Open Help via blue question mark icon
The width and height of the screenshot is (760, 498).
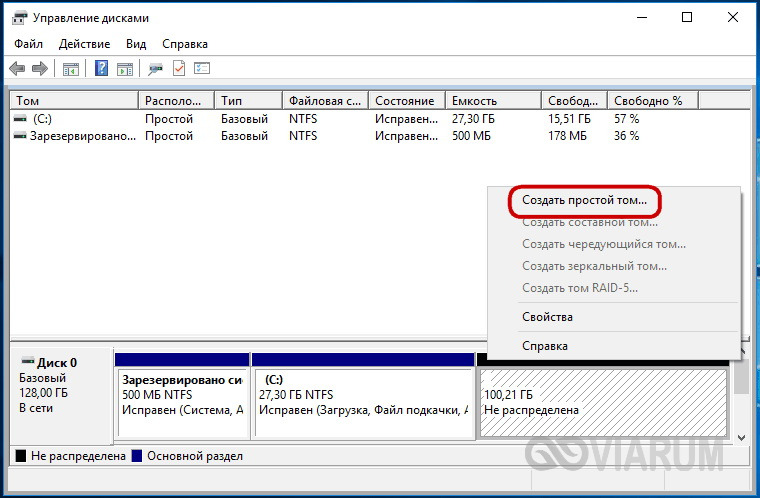click(x=101, y=69)
